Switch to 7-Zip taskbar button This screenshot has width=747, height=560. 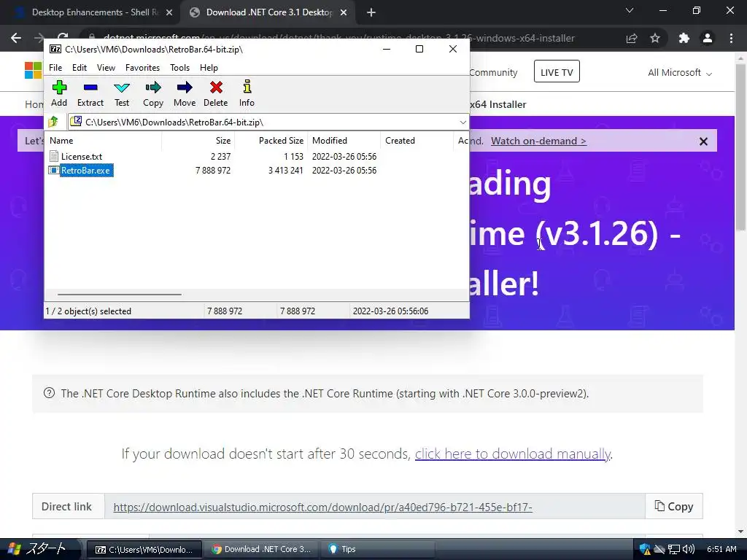click(144, 549)
